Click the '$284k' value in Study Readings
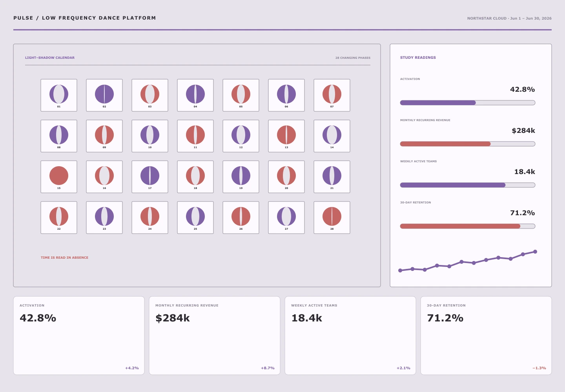The width and height of the screenshot is (565, 392). [523, 131]
